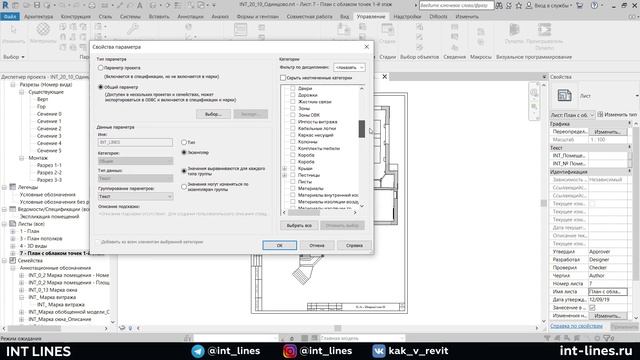
Task: Click the filter icon in the status bar
Action: click(607, 338)
